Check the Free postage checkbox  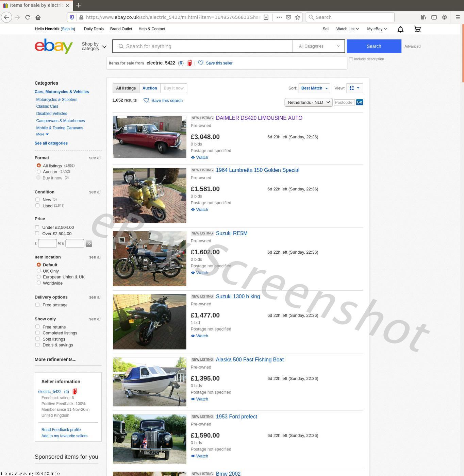[x=37, y=305]
